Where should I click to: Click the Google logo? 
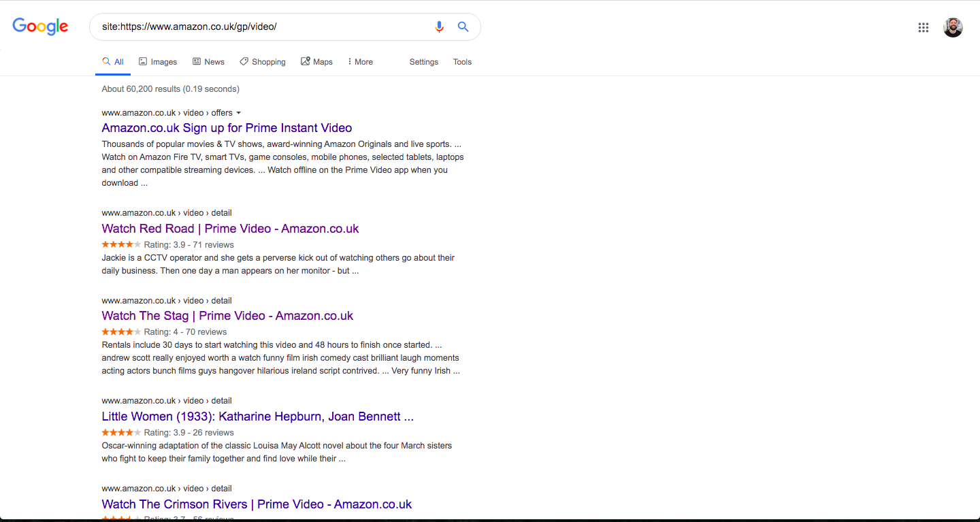(40, 27)
